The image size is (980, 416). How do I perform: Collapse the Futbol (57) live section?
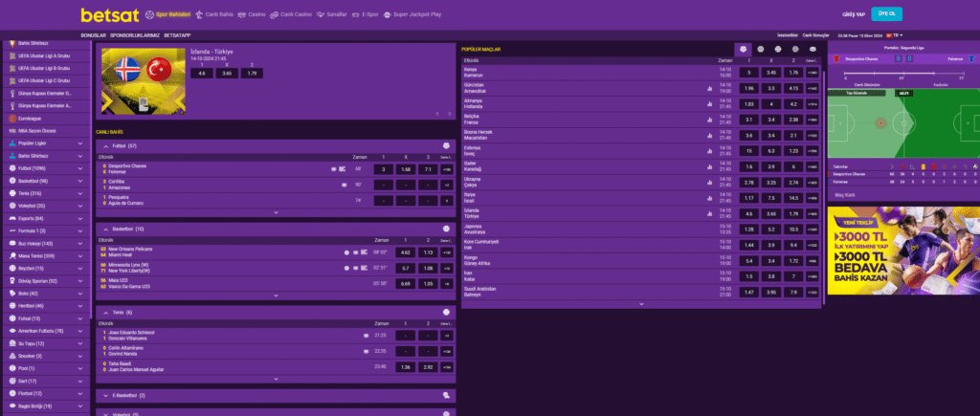105,145
